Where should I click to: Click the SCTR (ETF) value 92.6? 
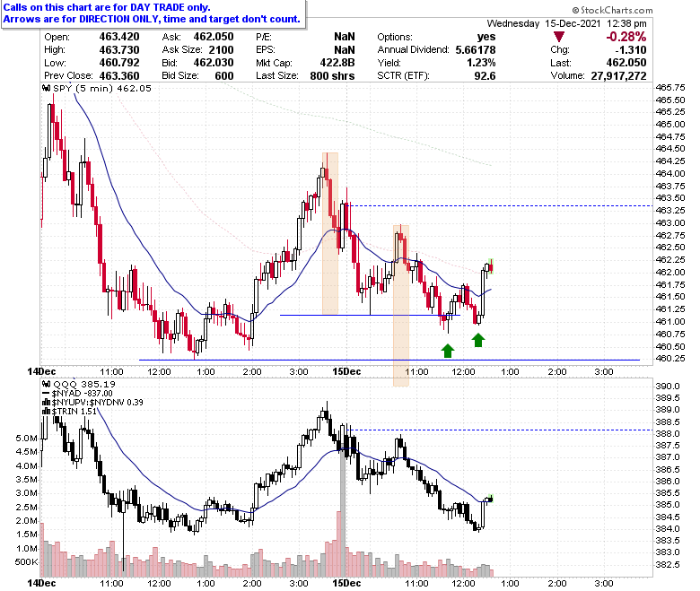click(485, 76)
